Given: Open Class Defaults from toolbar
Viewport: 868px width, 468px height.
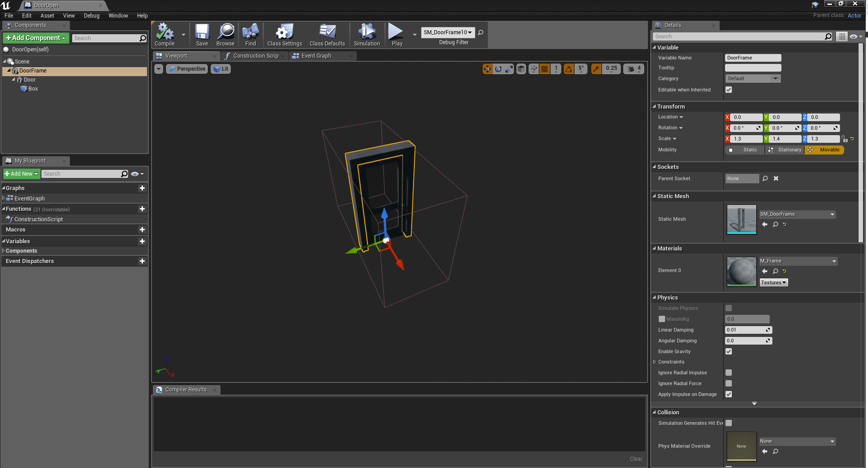Looking at the screenshot, I should point(327,35).
